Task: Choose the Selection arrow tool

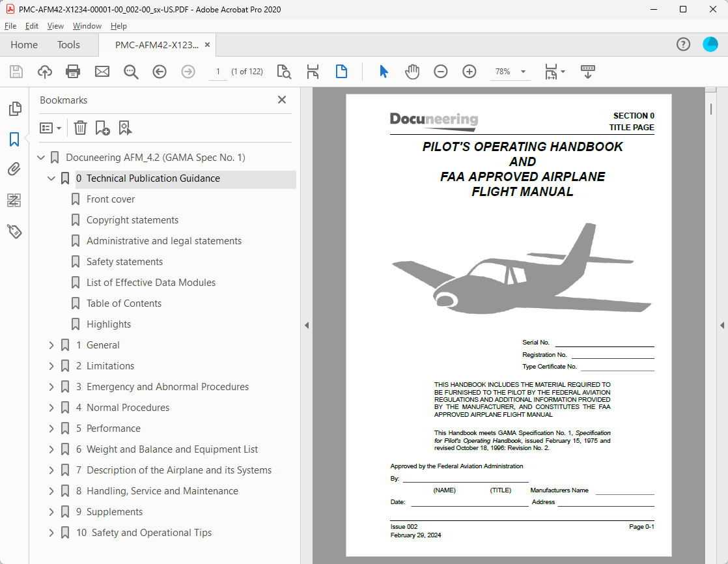Action: pyautogui.click(x=384, y=72)
